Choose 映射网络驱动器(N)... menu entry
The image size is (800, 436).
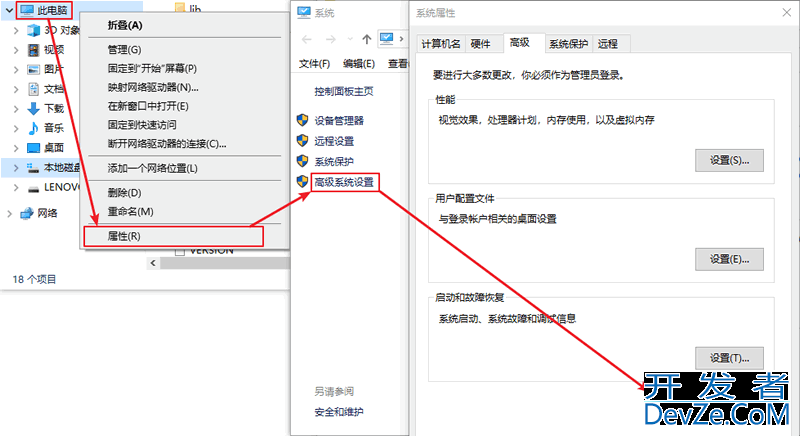pos(185,87)
